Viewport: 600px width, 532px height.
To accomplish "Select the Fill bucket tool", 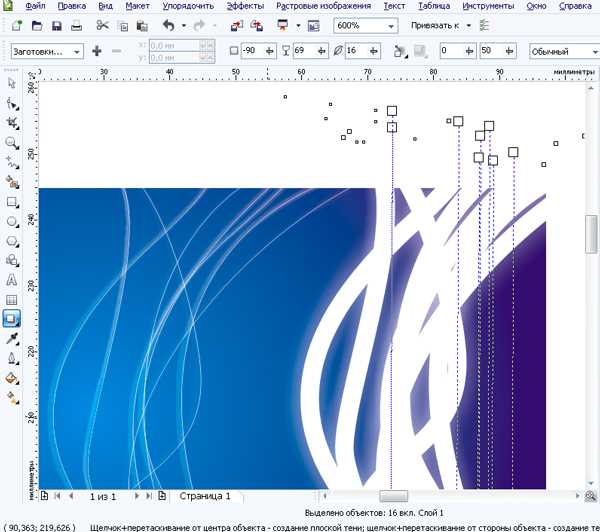I will coord(12,379).
